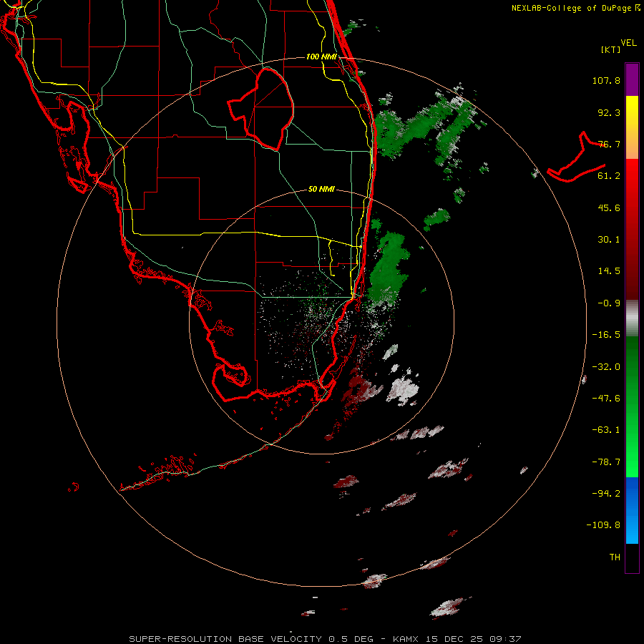
Task: Select the -78.7 velocity scale value
Action: click(x=606, y=462)
